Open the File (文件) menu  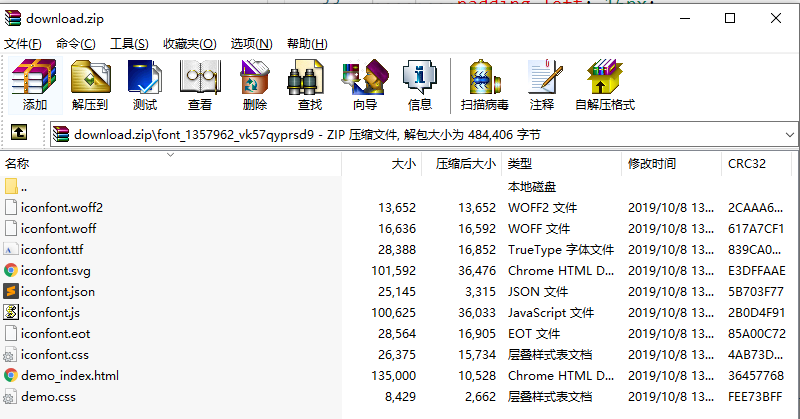click(22, 44)
